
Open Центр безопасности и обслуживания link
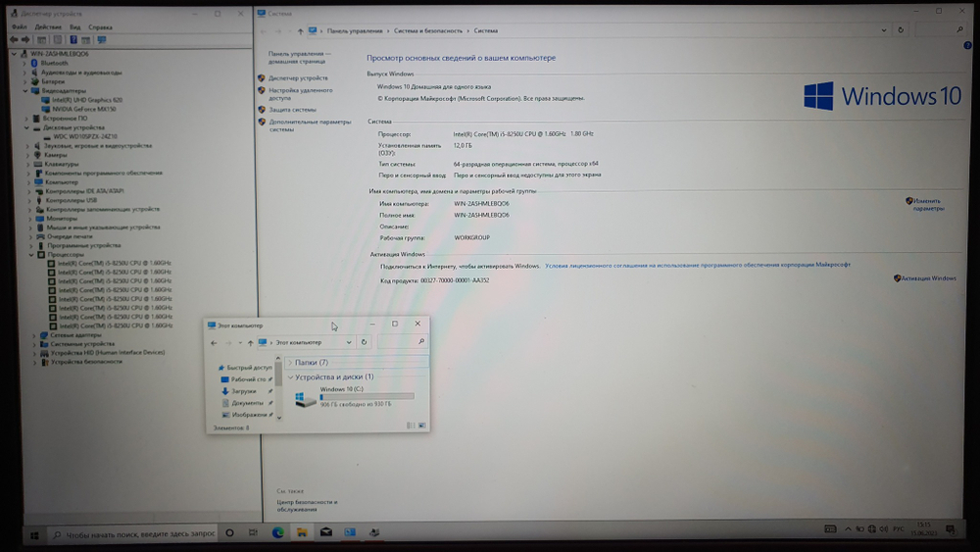307,506
